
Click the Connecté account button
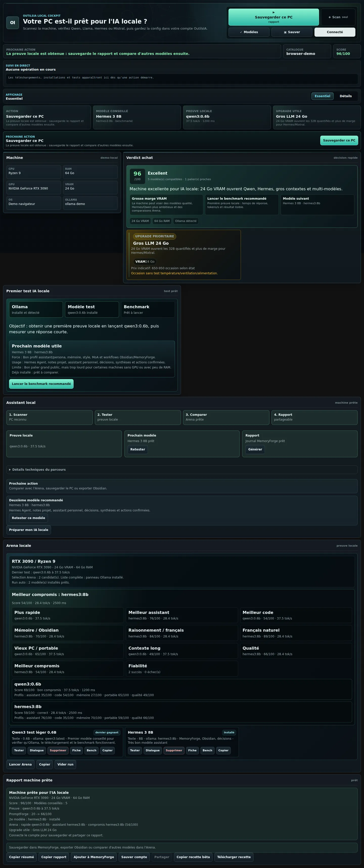click(335, 32)
